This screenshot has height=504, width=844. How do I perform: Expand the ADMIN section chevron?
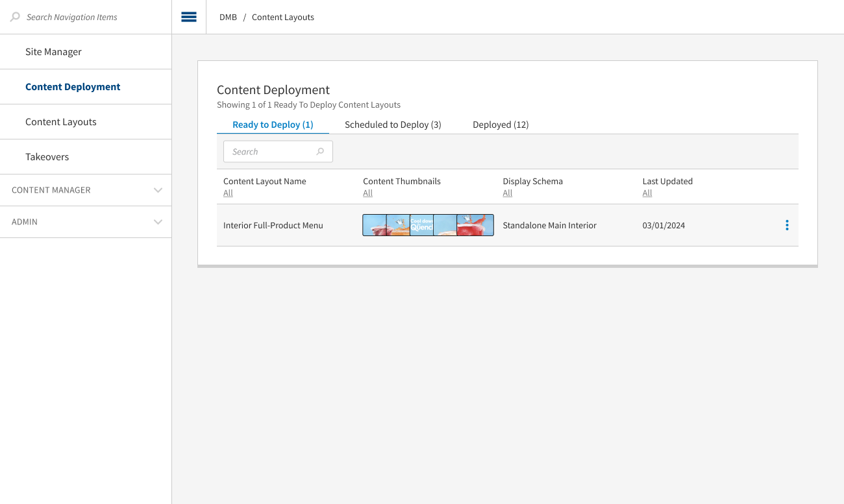[x=158, y=222]
